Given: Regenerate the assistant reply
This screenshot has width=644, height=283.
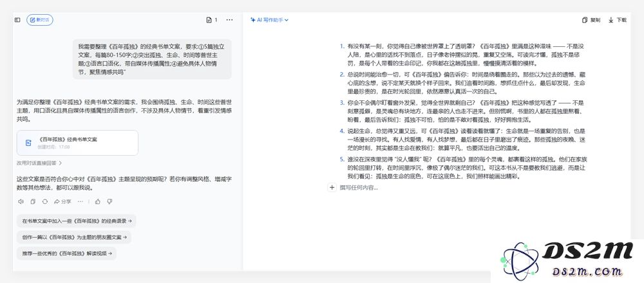Looking at the screenshot, I should pos(45,201).
